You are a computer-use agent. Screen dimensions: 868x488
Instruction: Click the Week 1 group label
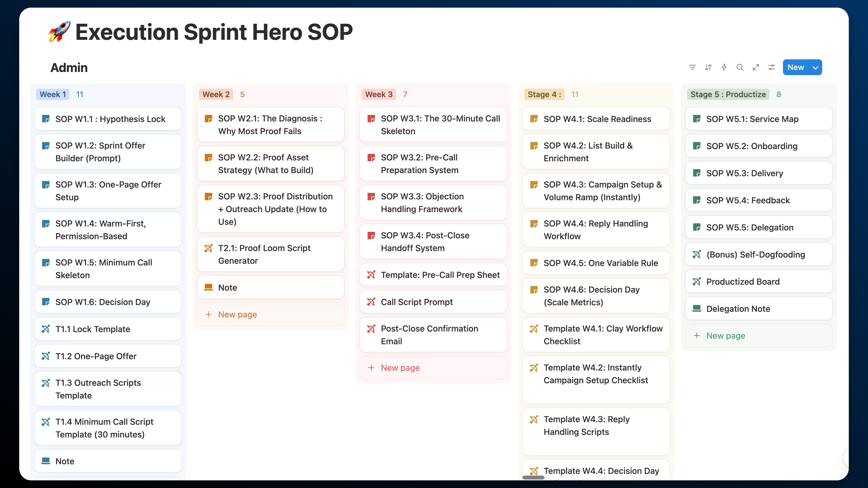pos(53,94)
